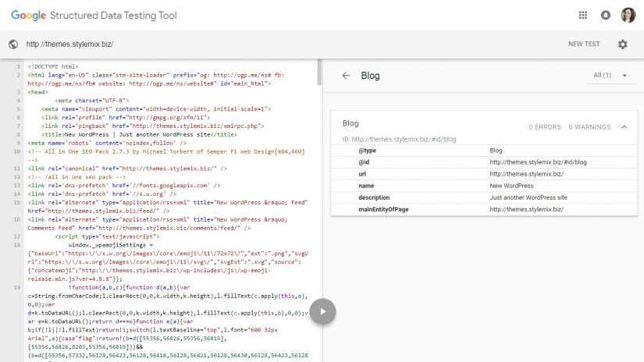
Task: Open the All (1) filter dropdown
Action: (610, 75)
